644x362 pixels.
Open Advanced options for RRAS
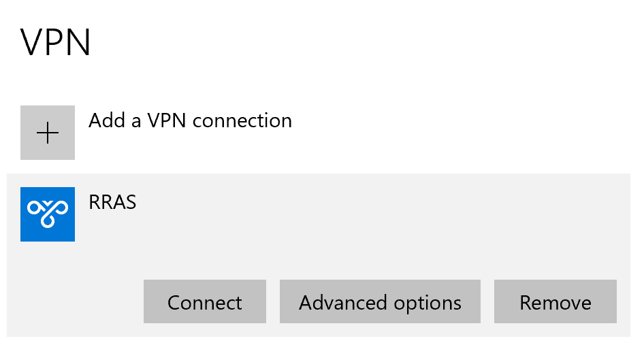coord(380,301)
